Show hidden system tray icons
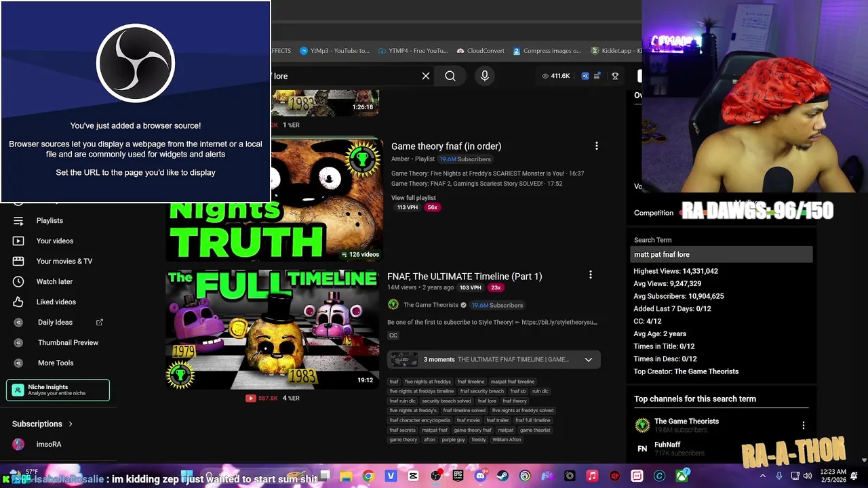This screenshot has height=488, width=868. tap(763, 476)
